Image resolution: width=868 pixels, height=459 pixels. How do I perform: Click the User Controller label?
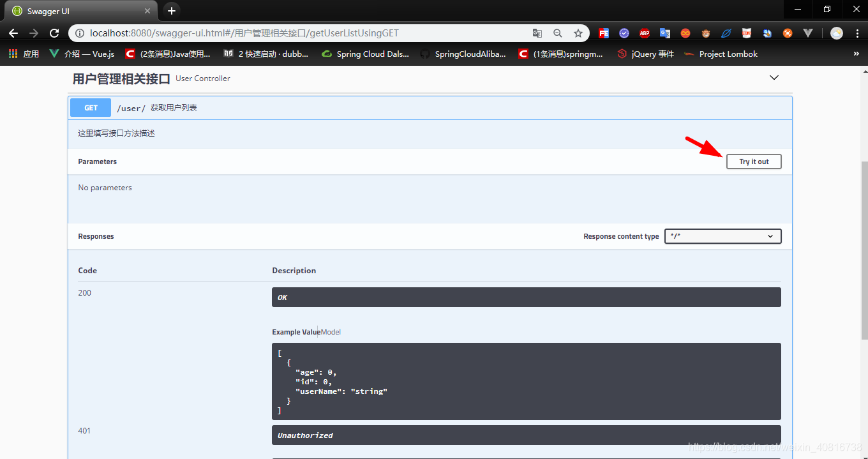click(x=203, y=79)
